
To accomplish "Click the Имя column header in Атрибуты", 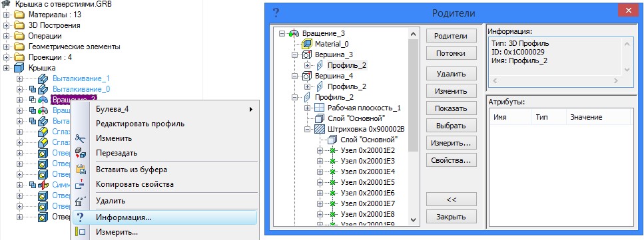I will coord(511,117).
